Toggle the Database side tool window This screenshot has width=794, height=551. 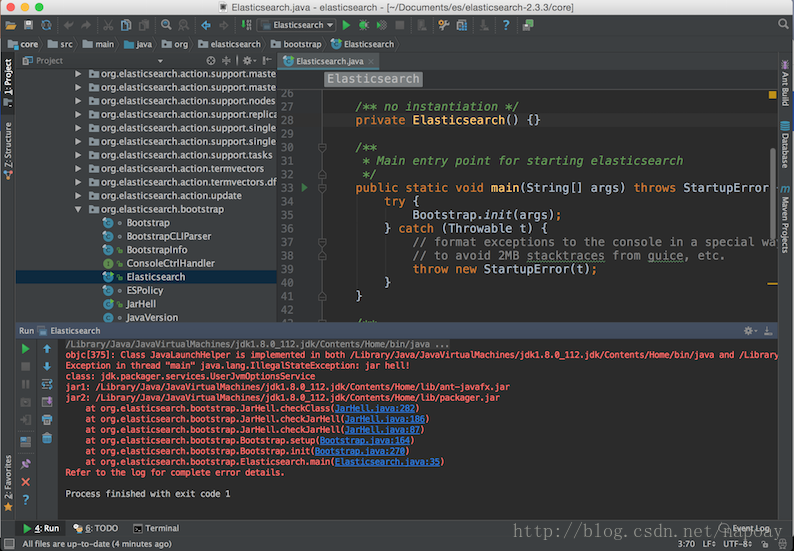[785, 145]
